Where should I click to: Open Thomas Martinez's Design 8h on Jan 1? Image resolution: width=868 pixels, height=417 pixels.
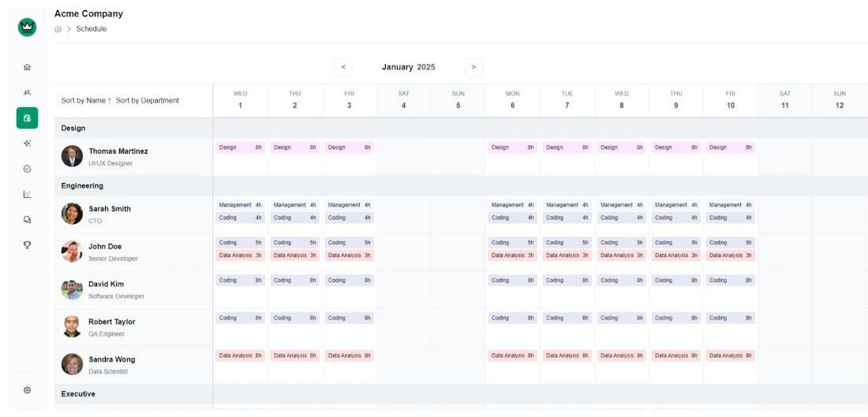(x=240, y=147)
